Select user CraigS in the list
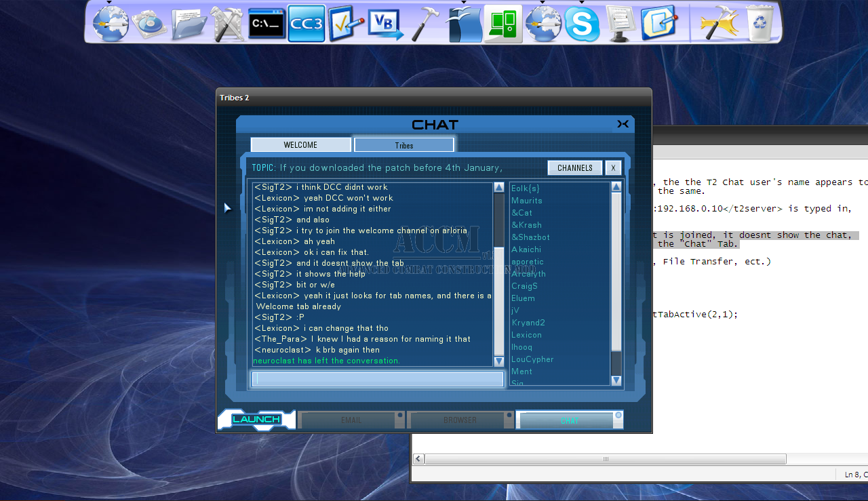 coord(525,286)
